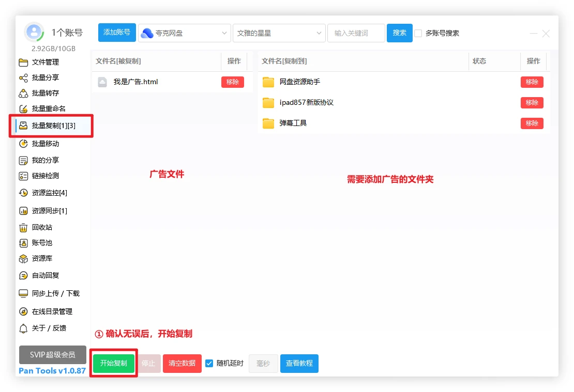The image size is (574, 392).
Task: Click the 清空数据 clear data button
Action: [x=182, y=364]
